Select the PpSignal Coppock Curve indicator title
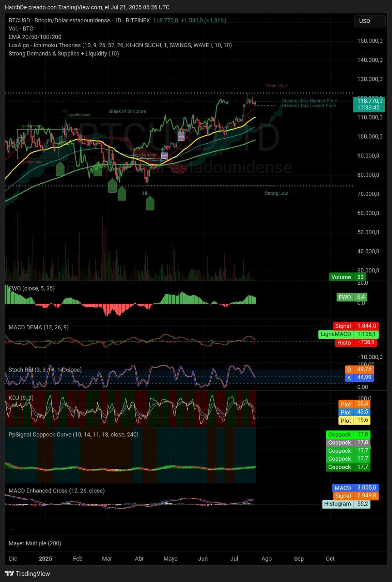392x582 pixels. (74, 434)
